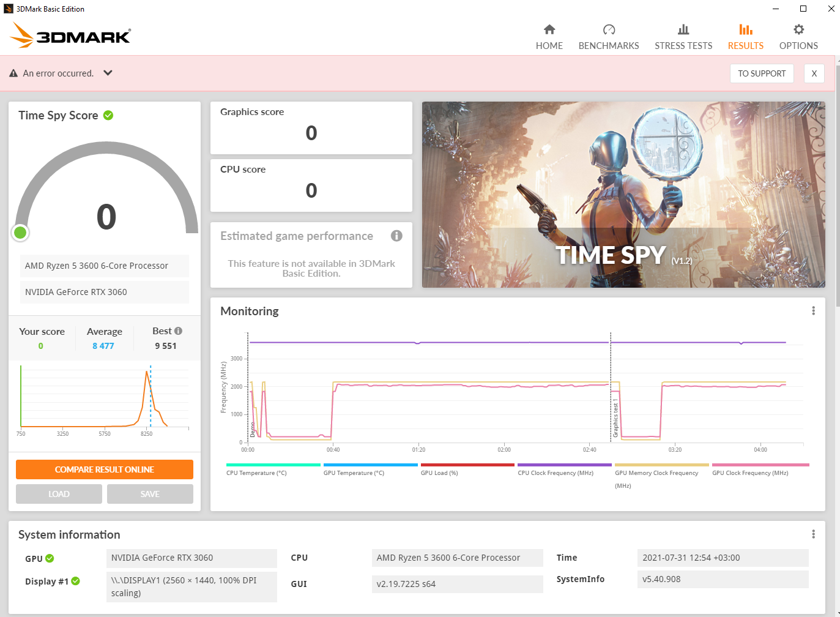Click the Average score 8 477
This screenshot has height=617, width=840.
103,346
